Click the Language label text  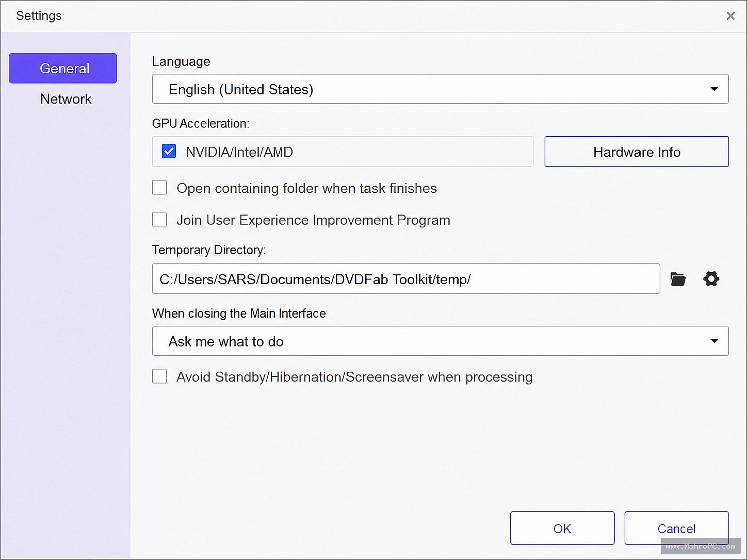181,61
